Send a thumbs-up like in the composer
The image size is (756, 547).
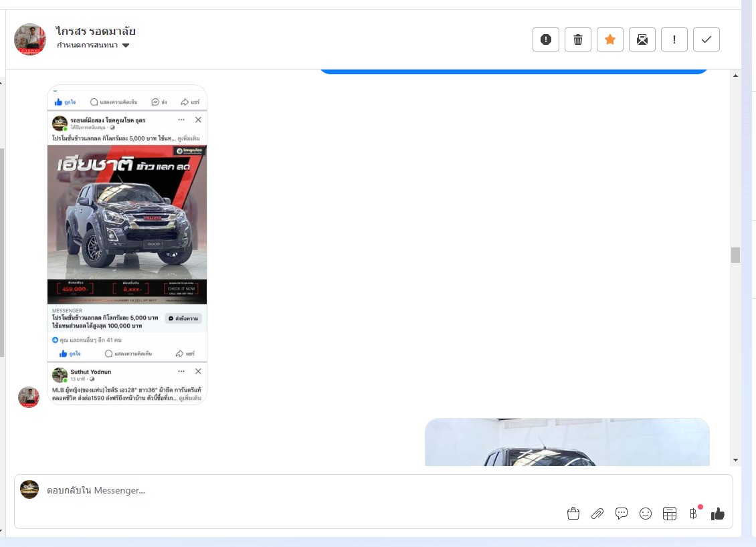717,514
